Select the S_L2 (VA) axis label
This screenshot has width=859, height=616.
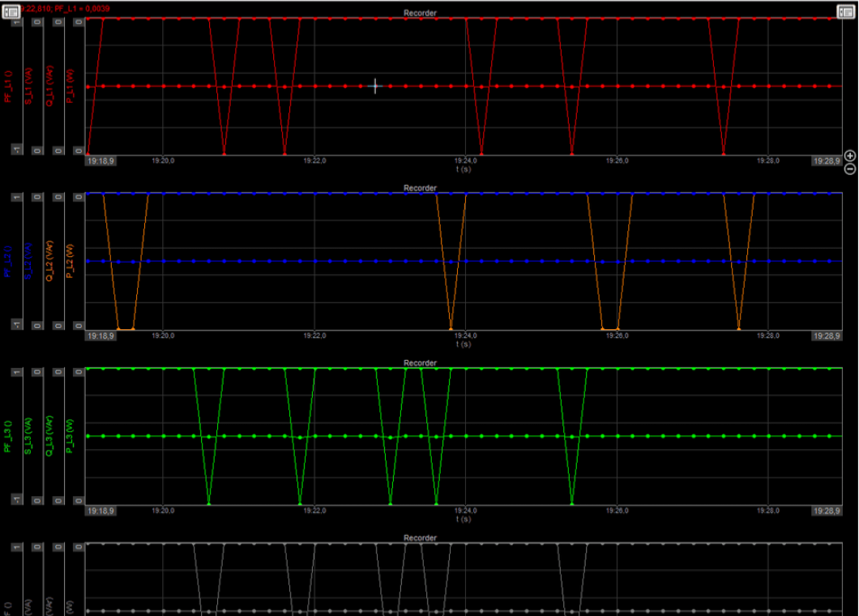(x=28, y=262)
